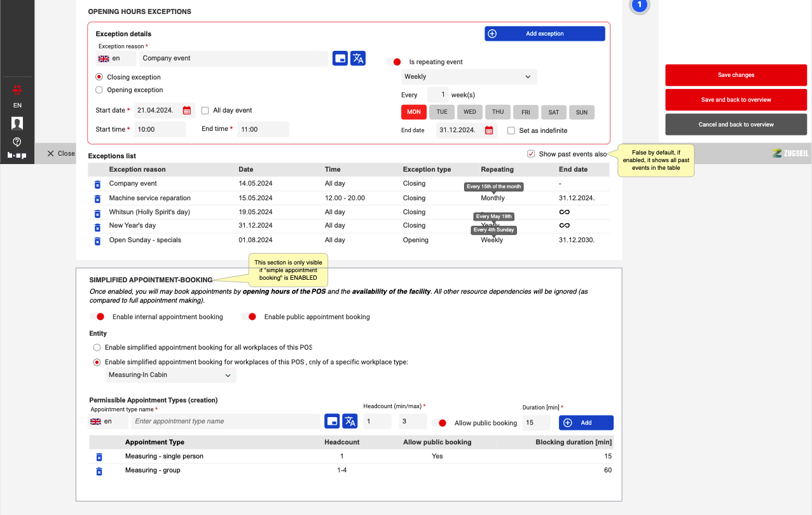Select the TUE weekday button

(x=442, y=112)
